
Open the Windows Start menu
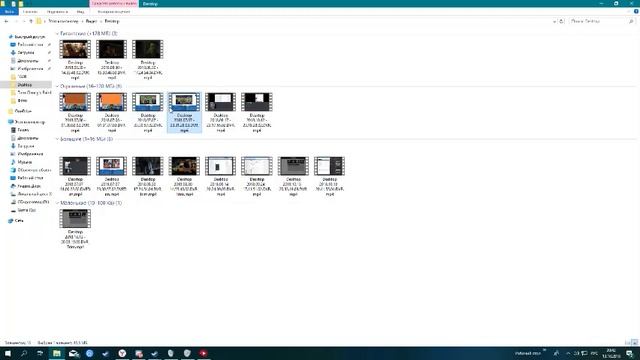(x=8, y=353)
